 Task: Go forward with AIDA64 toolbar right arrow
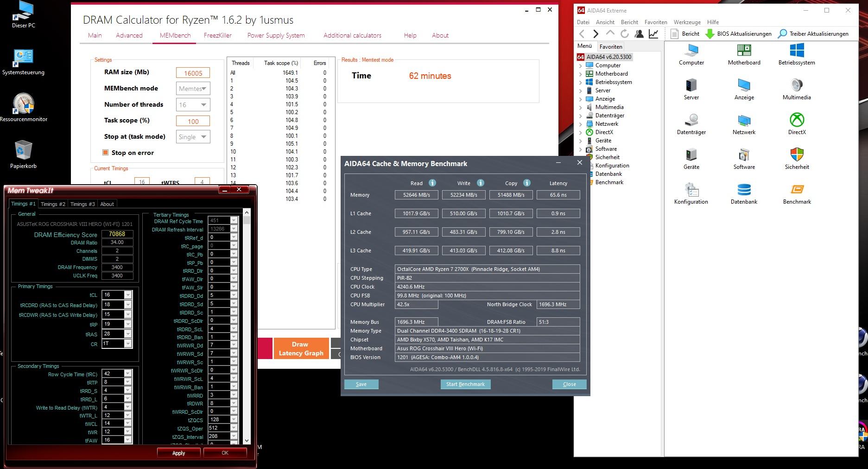pyautogui.click(x=596, y=33)
